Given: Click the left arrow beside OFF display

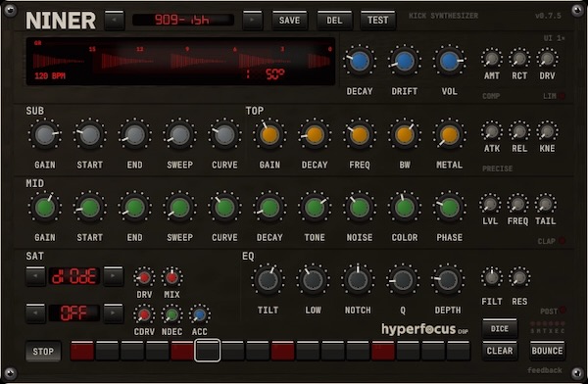Looking at the screenshot, I should click(x=35, y=313).
